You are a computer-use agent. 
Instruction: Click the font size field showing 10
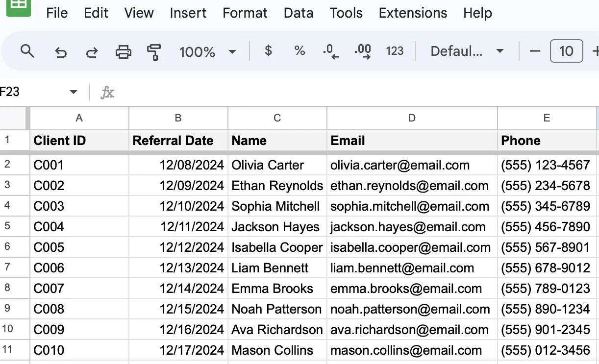click(566, 51)
